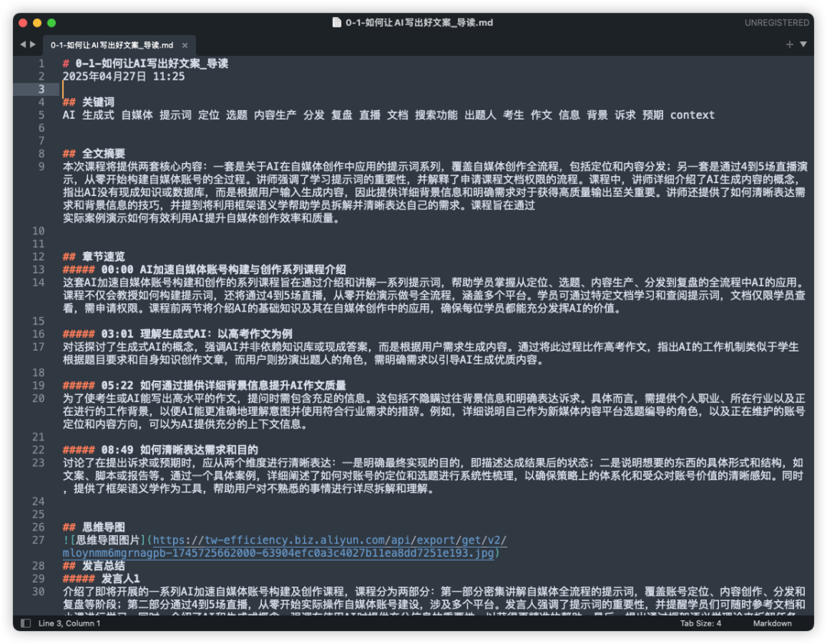Close the 0-1-如何让AI写出好文案_导读.md tab
The width and height of the screenshot is (827, 644).
[x=185, y=45]
